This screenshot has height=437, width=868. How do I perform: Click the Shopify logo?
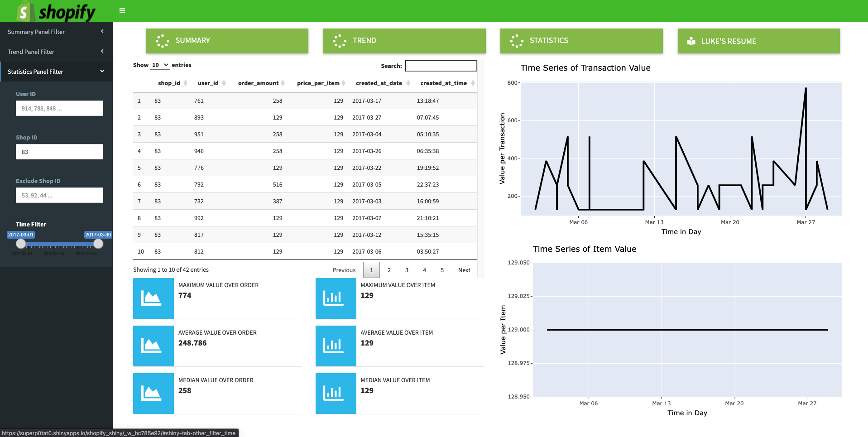coord(56,11)
